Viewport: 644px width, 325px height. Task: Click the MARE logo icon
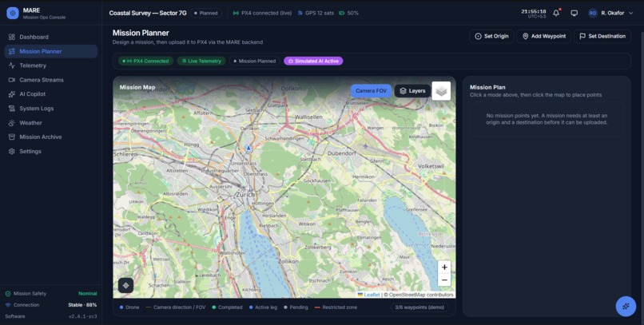(13, 13)
